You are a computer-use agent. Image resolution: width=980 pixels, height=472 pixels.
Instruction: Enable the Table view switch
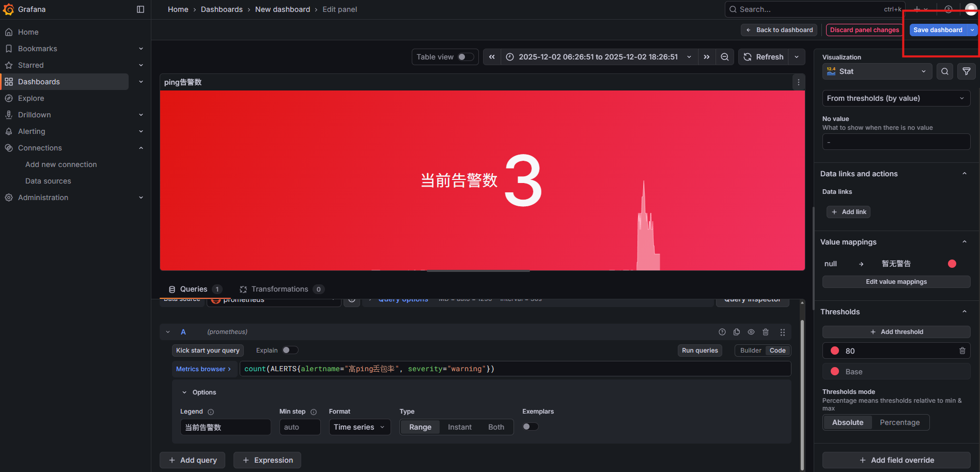coord(465,57)
